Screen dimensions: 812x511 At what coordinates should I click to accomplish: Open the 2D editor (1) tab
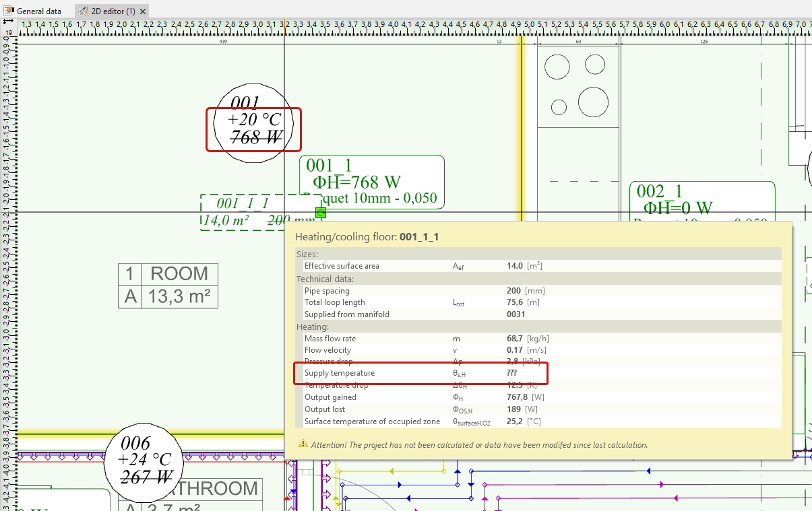coord(113,11)
